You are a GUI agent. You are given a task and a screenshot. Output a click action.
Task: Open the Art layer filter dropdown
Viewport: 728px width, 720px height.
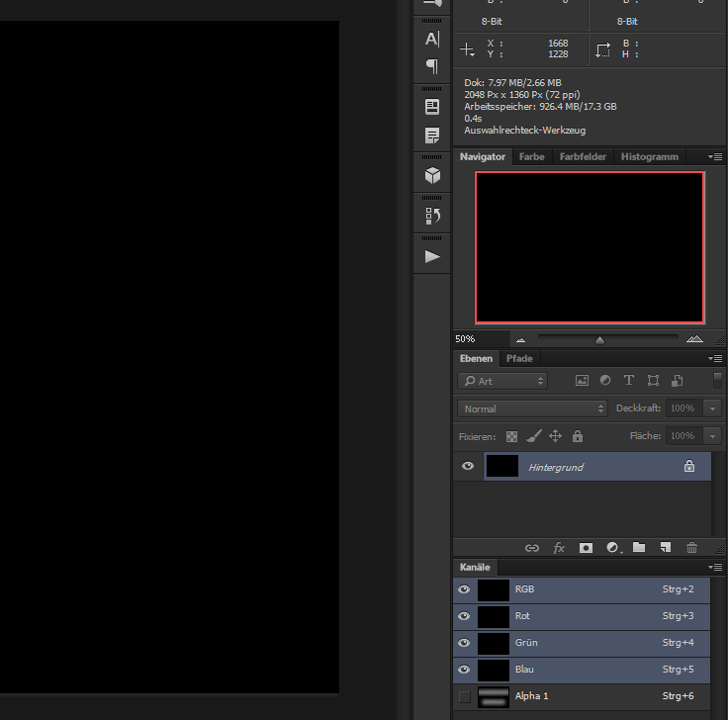pos(502,381)
